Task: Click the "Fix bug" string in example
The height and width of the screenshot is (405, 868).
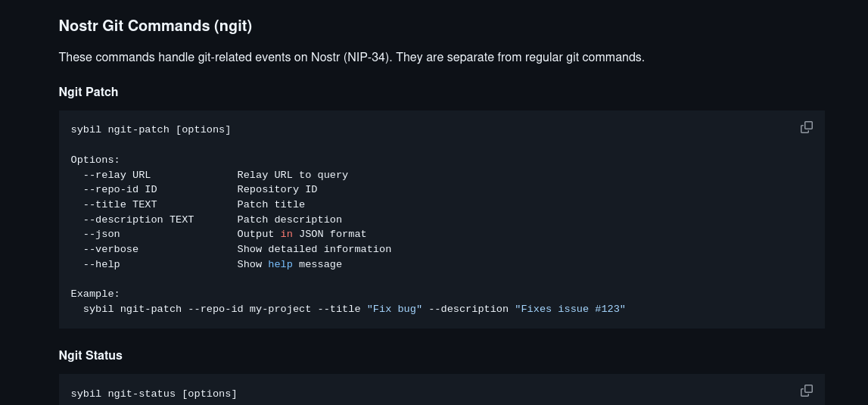Action: (394, 309)
